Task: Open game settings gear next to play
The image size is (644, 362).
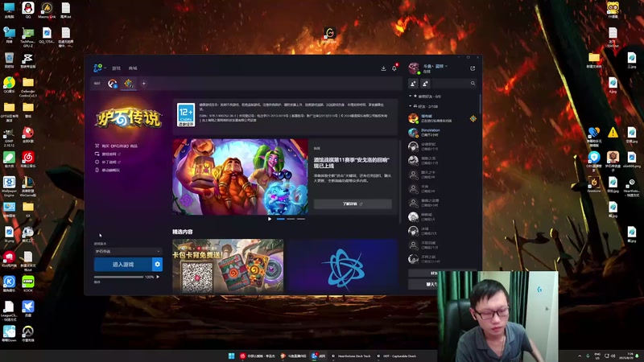Action: click(x=157, y=265)
